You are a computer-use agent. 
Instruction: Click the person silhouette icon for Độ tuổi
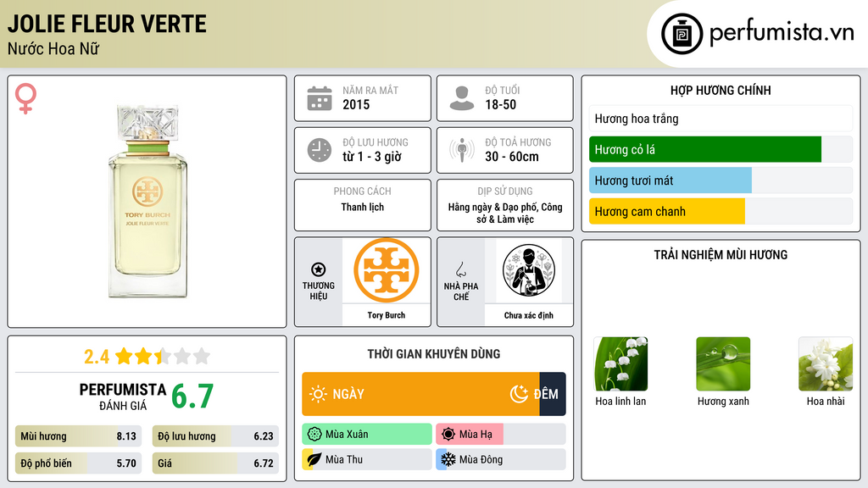point(462,98)
